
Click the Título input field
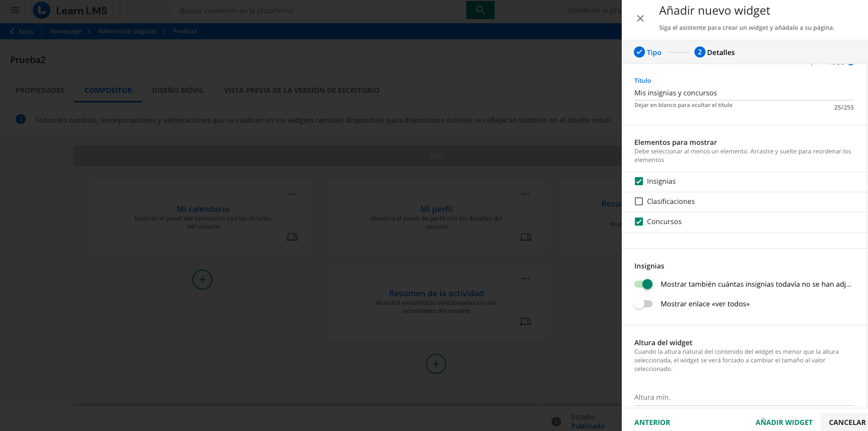[x=743, y=93]
